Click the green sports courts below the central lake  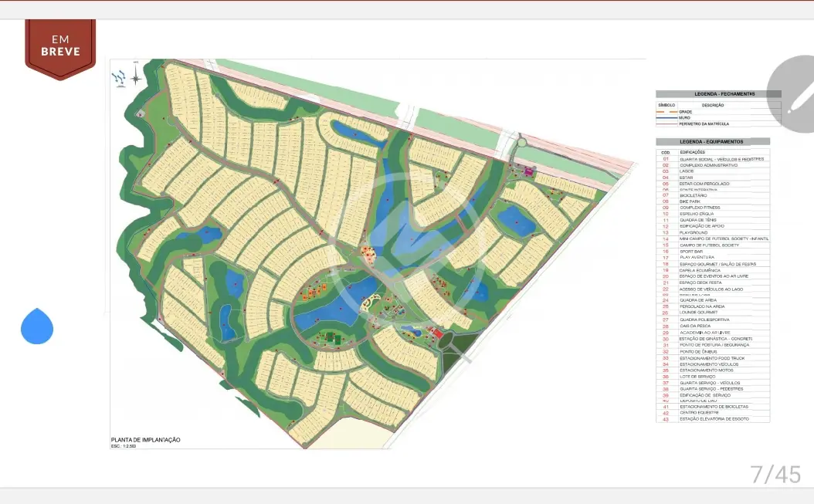click(x=331, y=337)
